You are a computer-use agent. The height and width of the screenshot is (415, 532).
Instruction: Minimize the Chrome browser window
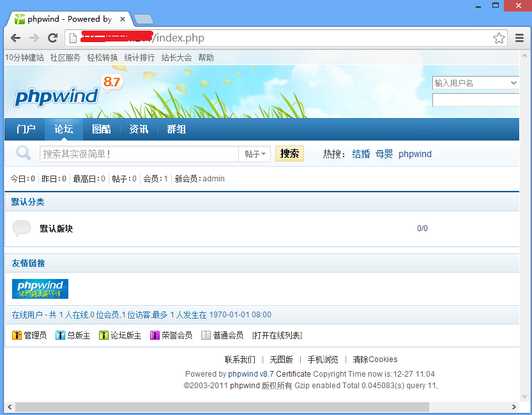[478, 6]
